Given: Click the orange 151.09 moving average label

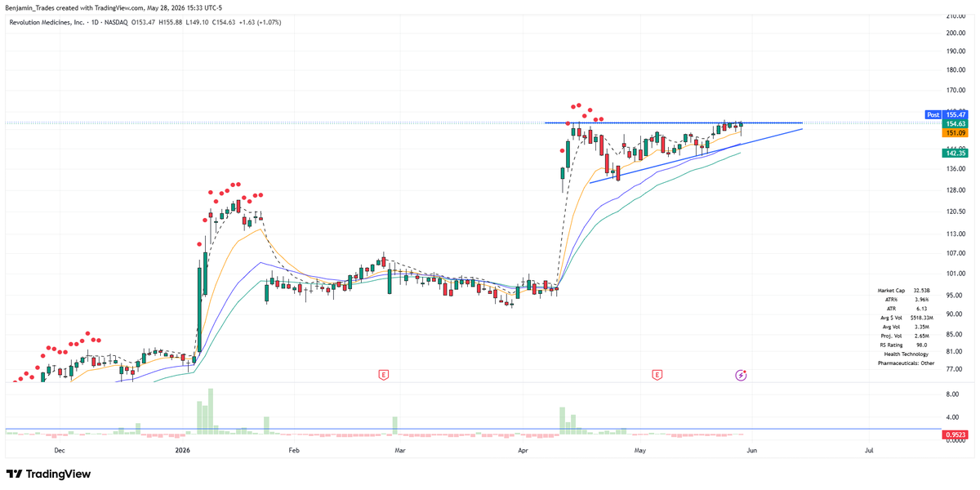Looking at the screenshot, I should [955, 132].
